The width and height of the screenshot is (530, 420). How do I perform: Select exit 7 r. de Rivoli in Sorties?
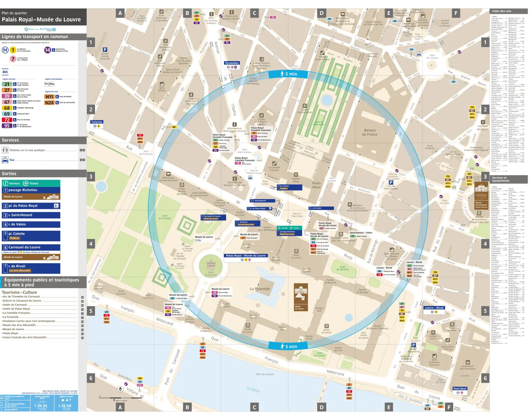[31, 268]
